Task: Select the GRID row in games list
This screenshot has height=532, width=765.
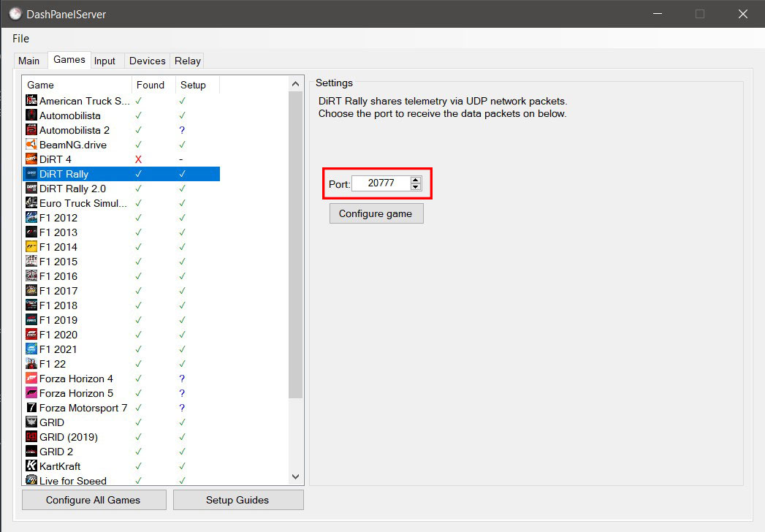Action: 121,422
